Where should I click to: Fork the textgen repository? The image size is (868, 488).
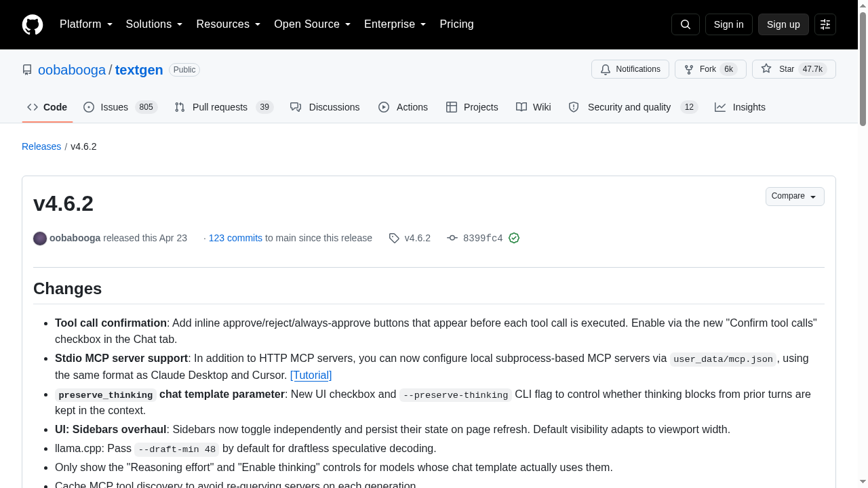711,69
